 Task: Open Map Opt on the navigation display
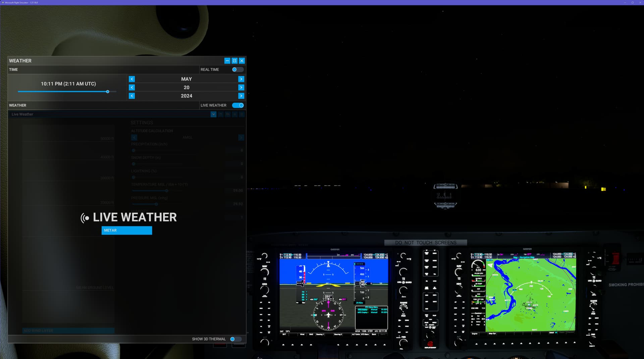point(492,333)
